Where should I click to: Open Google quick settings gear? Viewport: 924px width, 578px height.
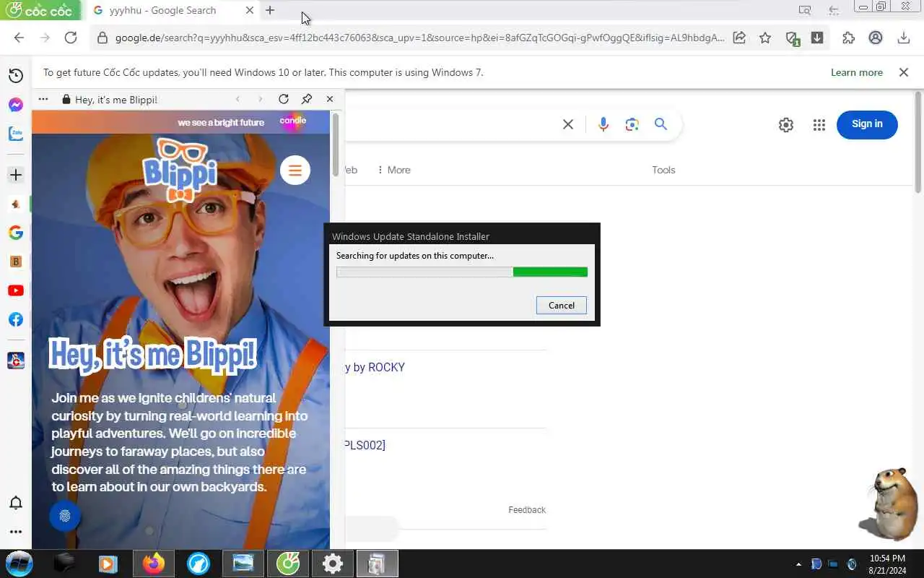(786, 125)
